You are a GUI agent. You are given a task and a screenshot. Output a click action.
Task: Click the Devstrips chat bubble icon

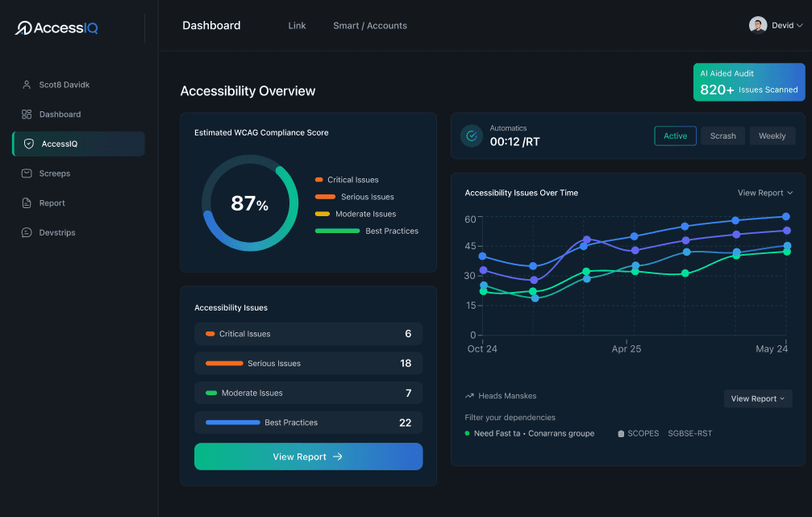[27, 232]
